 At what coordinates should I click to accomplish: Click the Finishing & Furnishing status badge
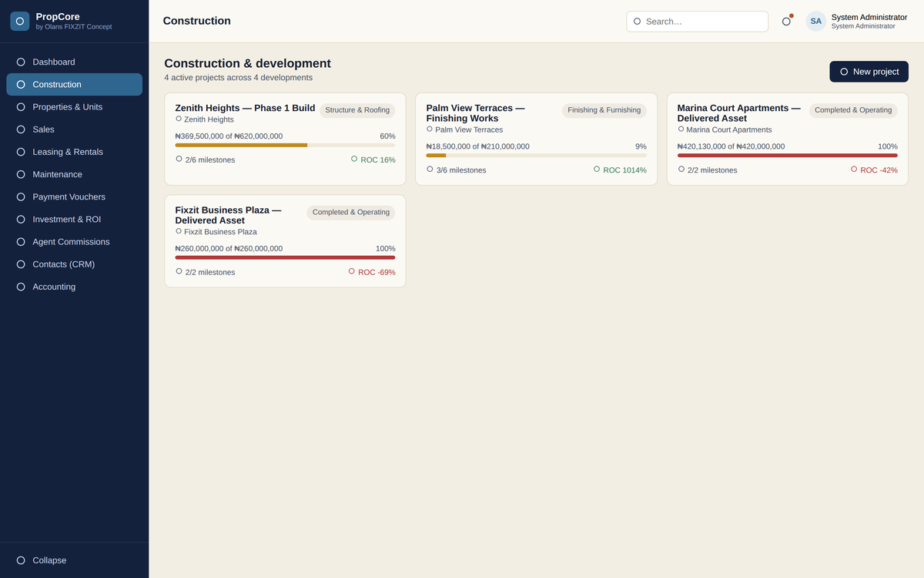(604, 110)
